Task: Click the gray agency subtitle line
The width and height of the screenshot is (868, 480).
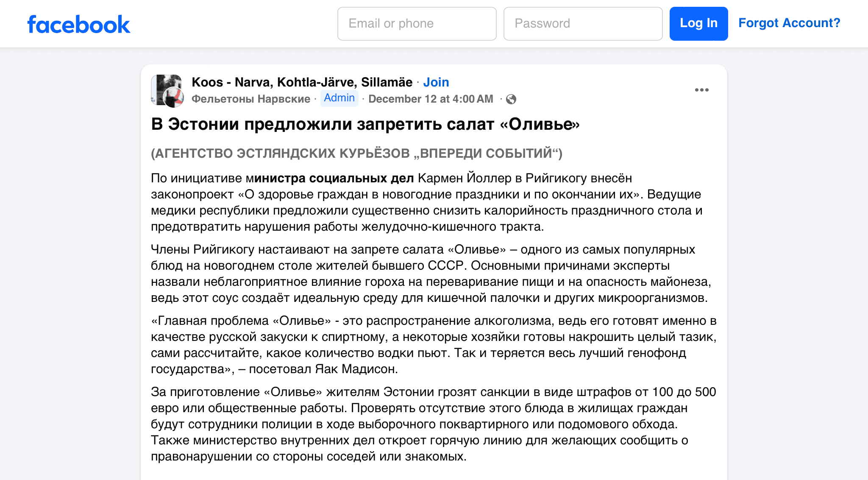Action: [x=356, y=155]
